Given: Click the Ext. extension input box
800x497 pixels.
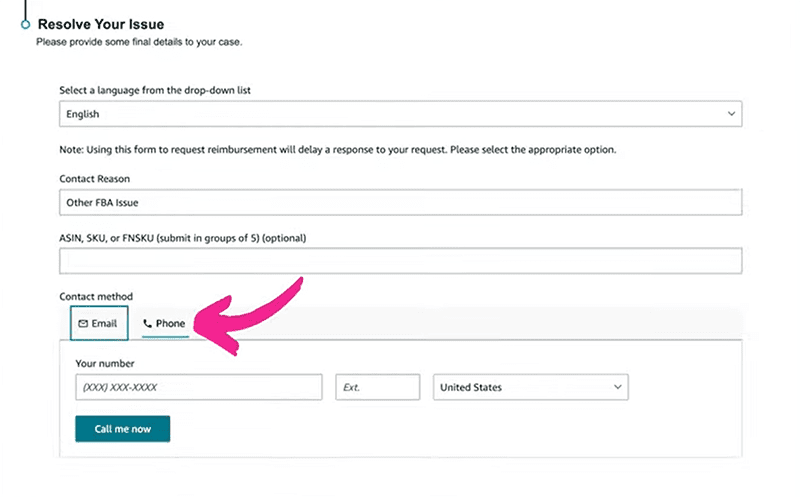Looking at the screenshot, I should pyautogui.click(x=378, y=387).
